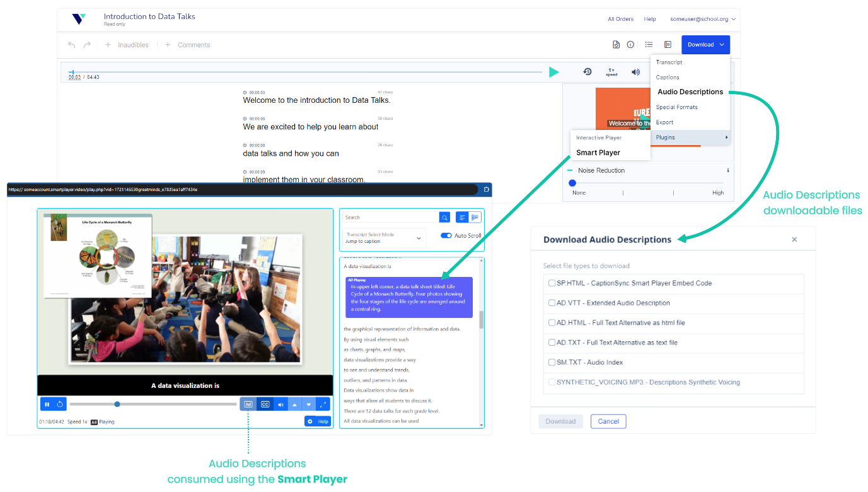Viewport: 868px width, 492px height.
Task: Turn off the Auto Scroll toggle
Action: [x=446, y=235]
